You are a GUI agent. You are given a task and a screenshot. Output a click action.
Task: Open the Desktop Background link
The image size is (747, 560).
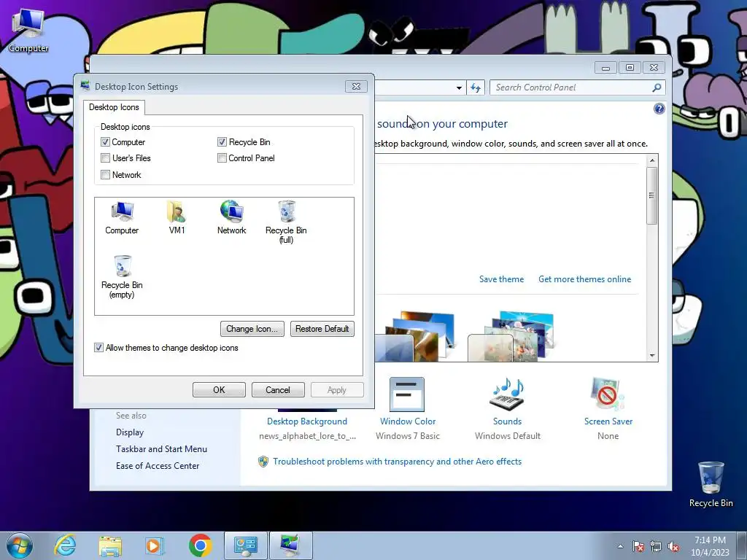[x=307, y=421]
